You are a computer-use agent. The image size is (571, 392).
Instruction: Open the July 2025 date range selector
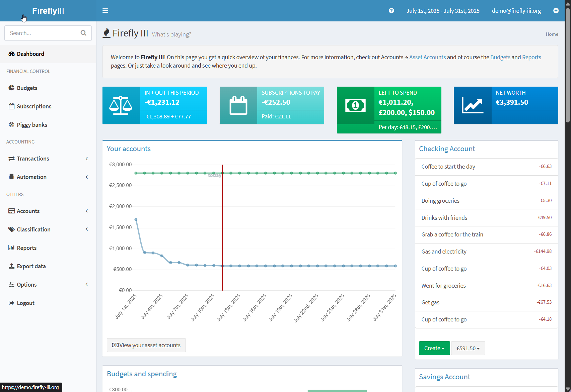pyautogui.click(x=443, y=11)
